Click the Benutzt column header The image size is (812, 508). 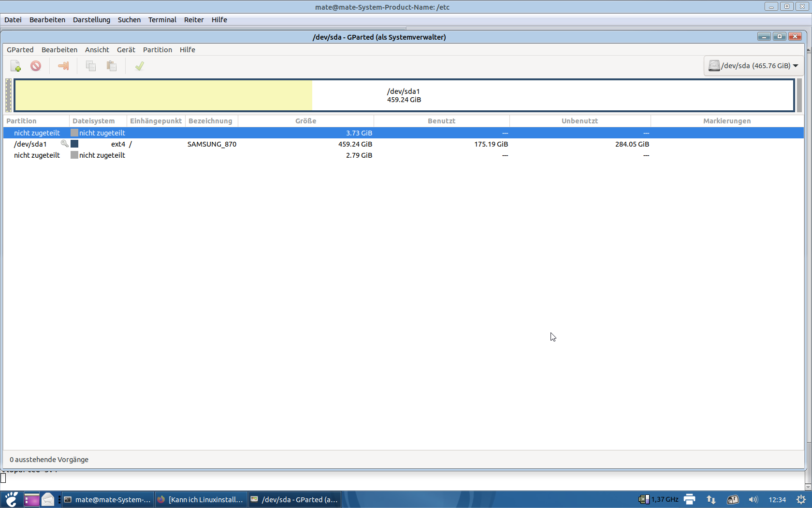coord(441,121)
